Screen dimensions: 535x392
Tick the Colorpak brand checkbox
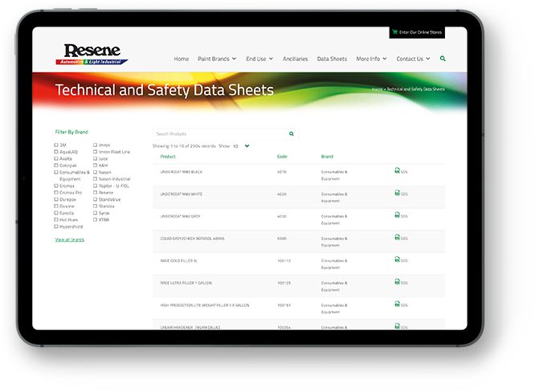point(56,165)
